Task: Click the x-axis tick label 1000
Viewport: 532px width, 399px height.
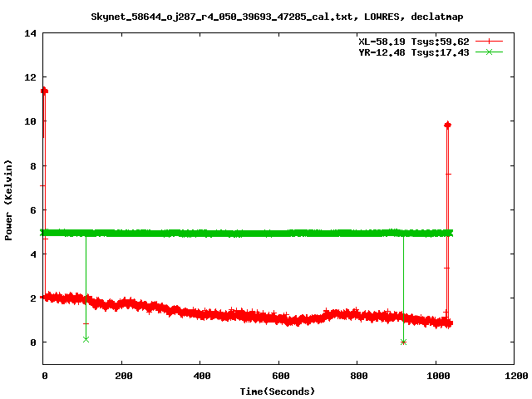Action: tap(438, 376)
